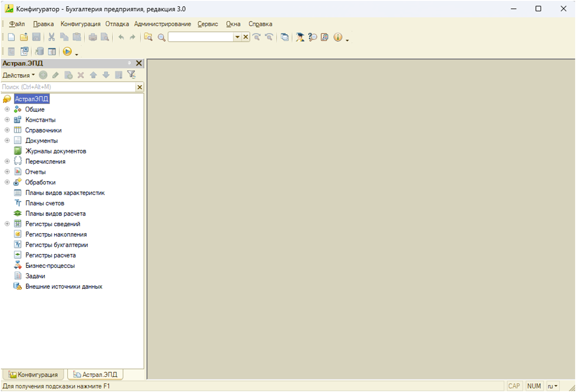
Task: Toggle the pin on Астрал.ЭПД panel
Action: click(x=130, y=64)
